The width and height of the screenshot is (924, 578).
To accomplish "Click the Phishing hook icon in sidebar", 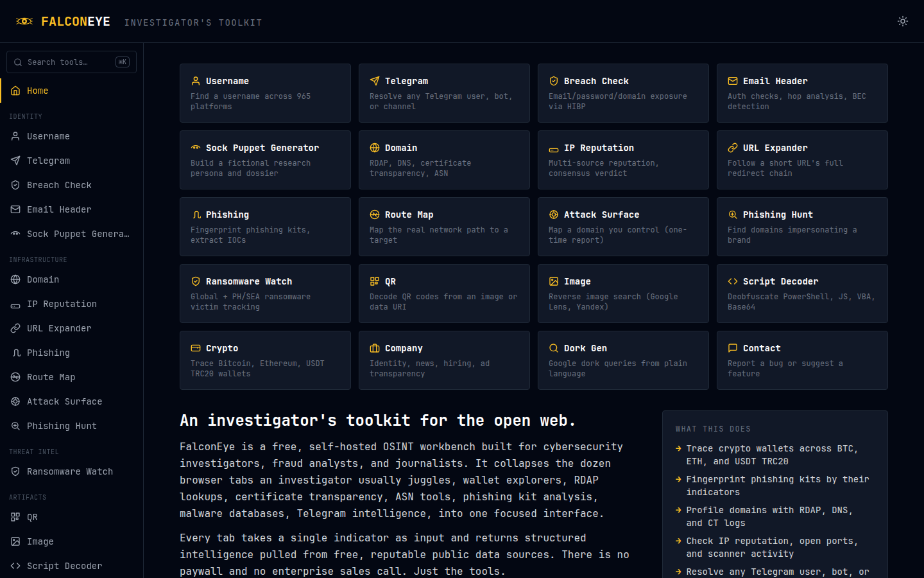I will [x=17, y=353].
